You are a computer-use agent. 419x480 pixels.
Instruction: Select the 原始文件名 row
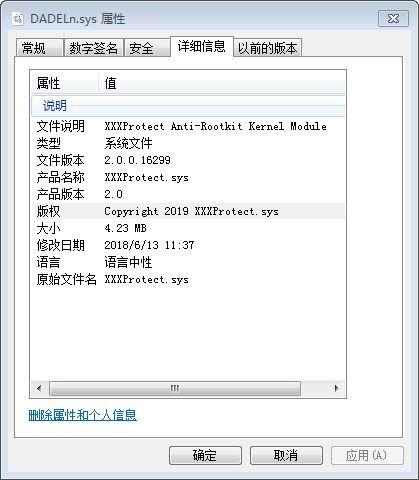click(x=188, y=279)
